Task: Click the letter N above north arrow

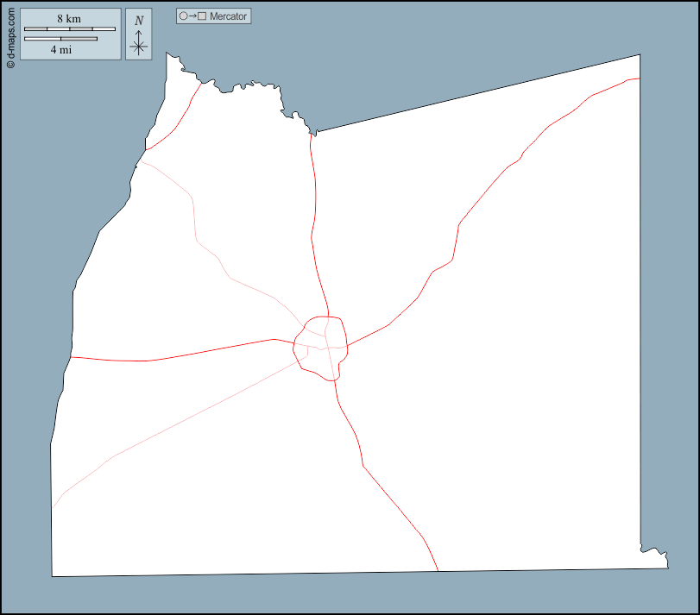Action: pyautogui.click(x=138, y=21)
